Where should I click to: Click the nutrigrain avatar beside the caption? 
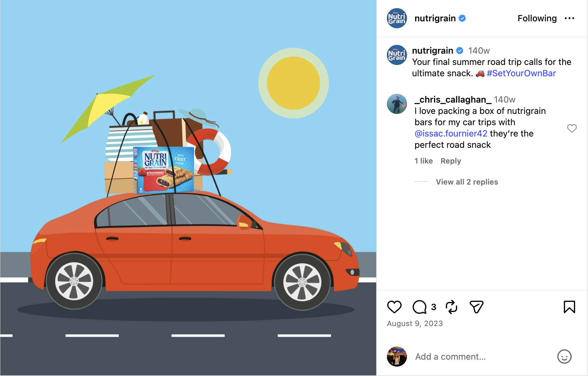point(397,55)
